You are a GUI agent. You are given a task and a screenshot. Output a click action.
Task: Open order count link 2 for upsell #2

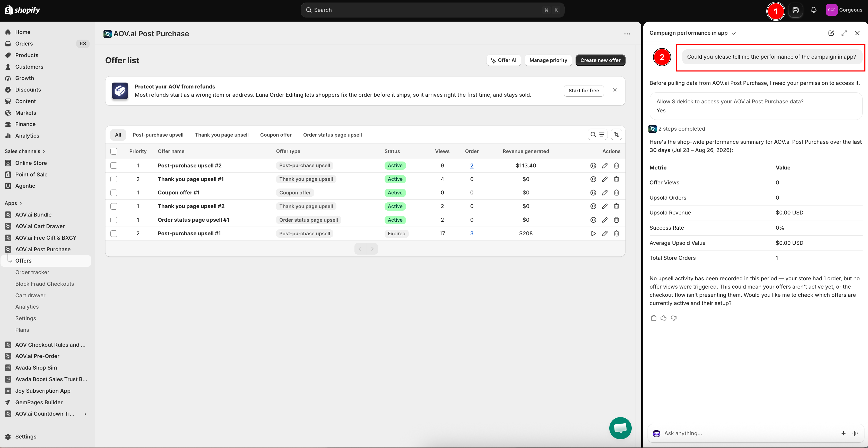[472, 166]
